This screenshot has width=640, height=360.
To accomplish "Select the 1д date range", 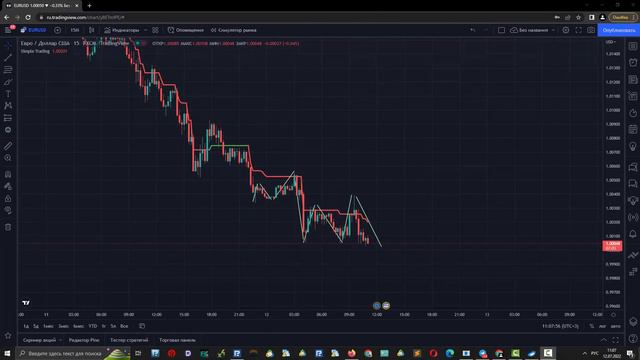I will tap(27, 326).
